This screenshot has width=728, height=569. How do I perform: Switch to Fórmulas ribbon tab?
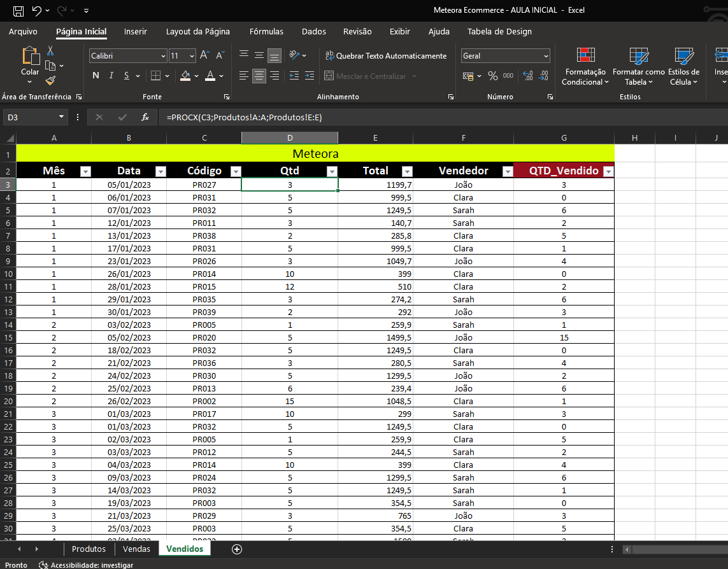coord(266,32)
